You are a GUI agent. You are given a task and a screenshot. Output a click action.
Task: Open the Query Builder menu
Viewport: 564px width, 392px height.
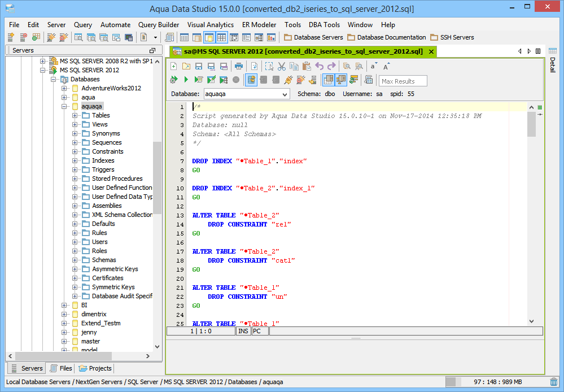159,25
